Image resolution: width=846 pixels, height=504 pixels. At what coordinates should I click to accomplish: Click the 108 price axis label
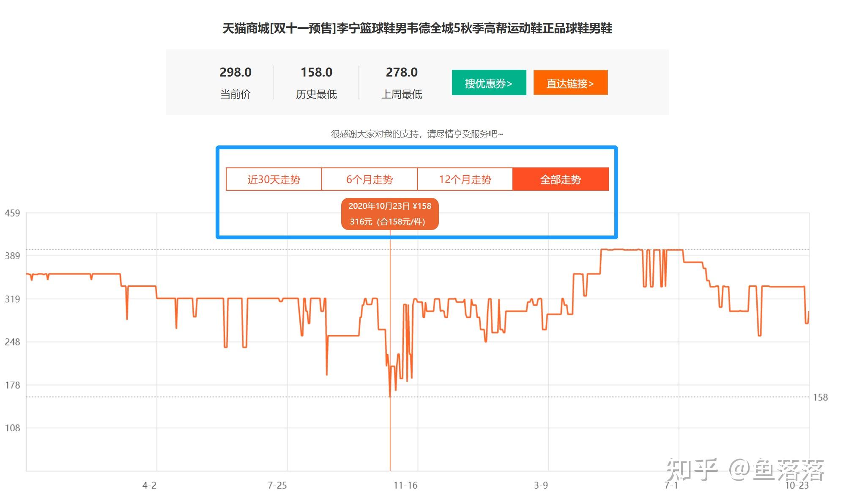point(12,428)
